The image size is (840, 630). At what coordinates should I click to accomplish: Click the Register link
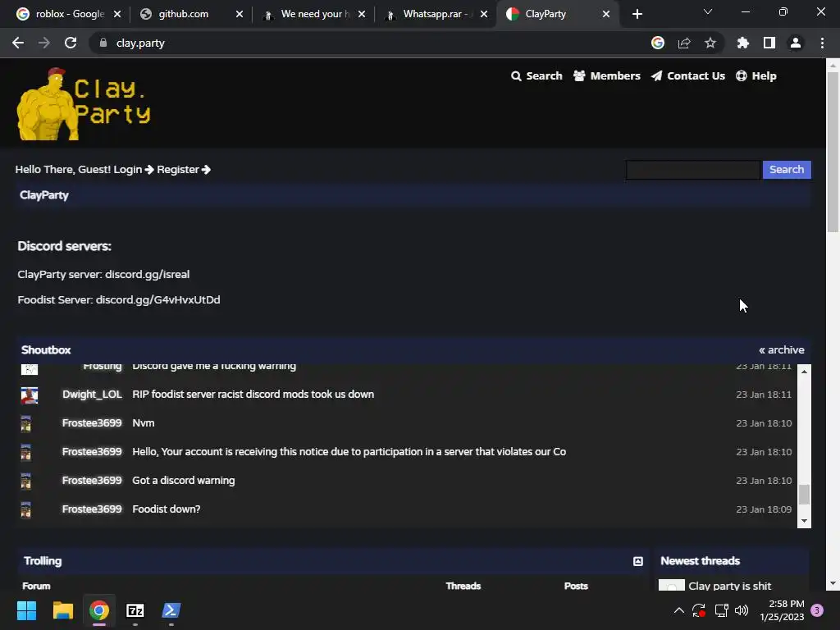[183, 169]
